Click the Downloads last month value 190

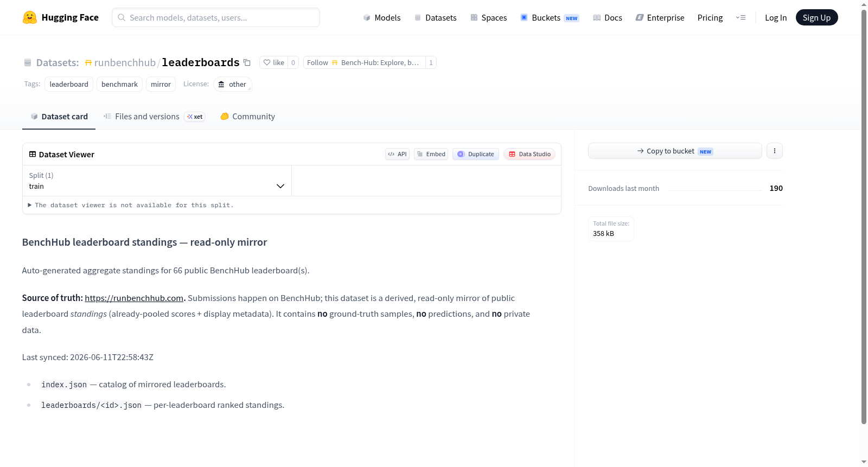pos(776,188)
